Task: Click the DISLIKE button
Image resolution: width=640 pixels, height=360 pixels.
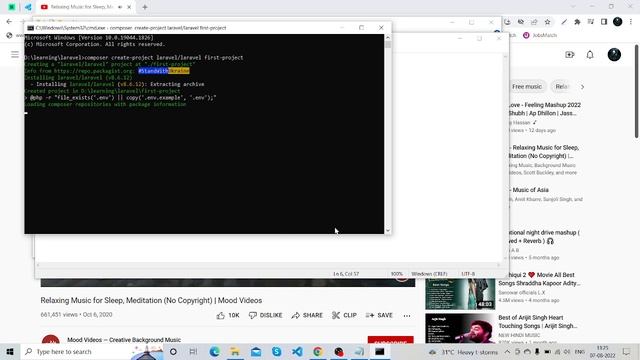Action: tap(266, 316)
